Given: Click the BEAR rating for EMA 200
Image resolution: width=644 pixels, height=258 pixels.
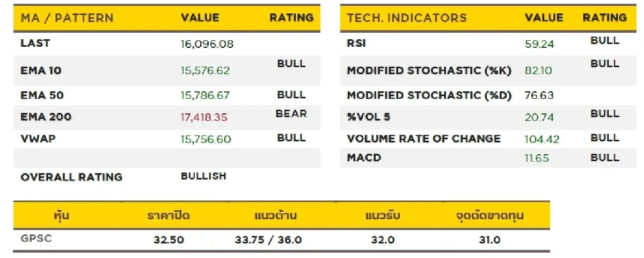Looking at the screenshot, I should click(x=291, y=113).
